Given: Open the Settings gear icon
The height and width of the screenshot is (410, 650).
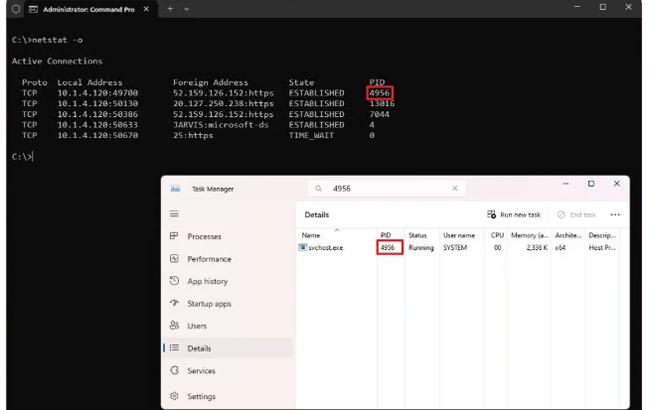Looking at the screenshot, I should (x=174, y=396).
